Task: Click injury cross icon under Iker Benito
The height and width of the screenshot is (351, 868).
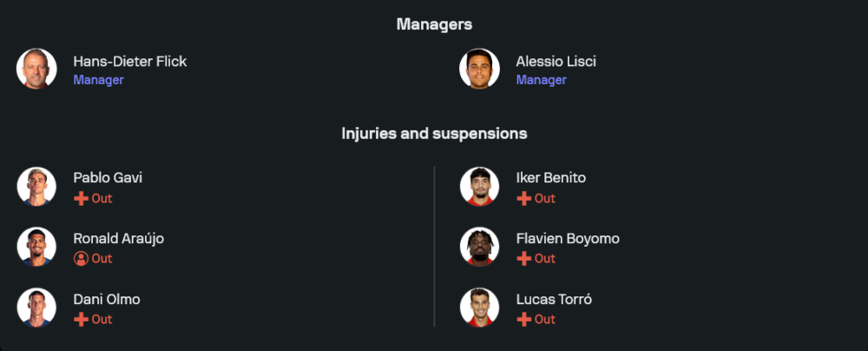Action: point(523,198)
